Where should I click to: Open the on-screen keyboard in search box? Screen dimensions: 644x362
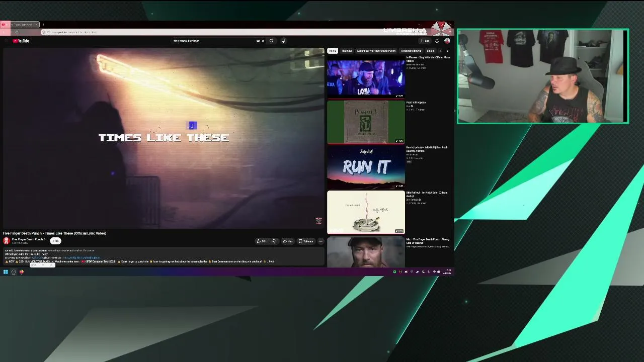click(258, 41)
